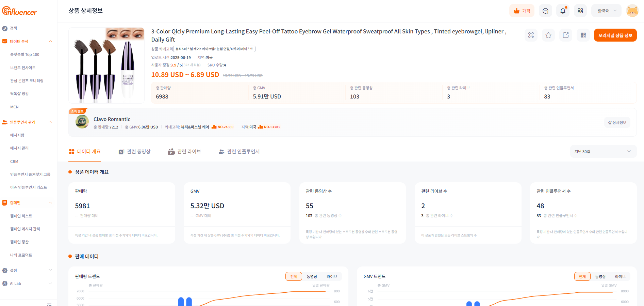
Task: Open the apps grid icon in header
Action: [580, 11]
